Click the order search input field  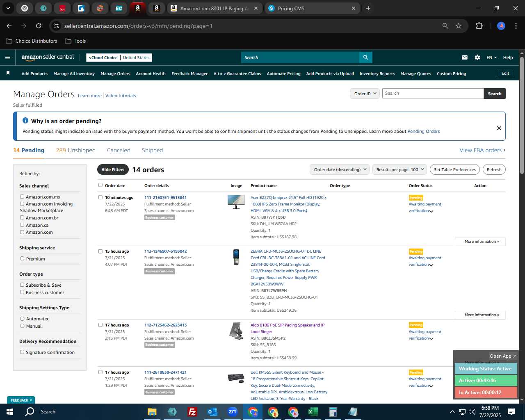click(x=433, y=94)
